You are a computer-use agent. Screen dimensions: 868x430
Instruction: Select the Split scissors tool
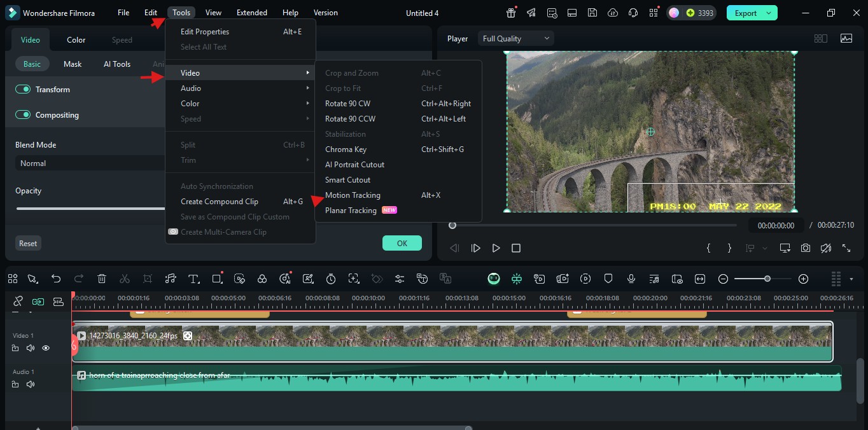tap(125, 279)
